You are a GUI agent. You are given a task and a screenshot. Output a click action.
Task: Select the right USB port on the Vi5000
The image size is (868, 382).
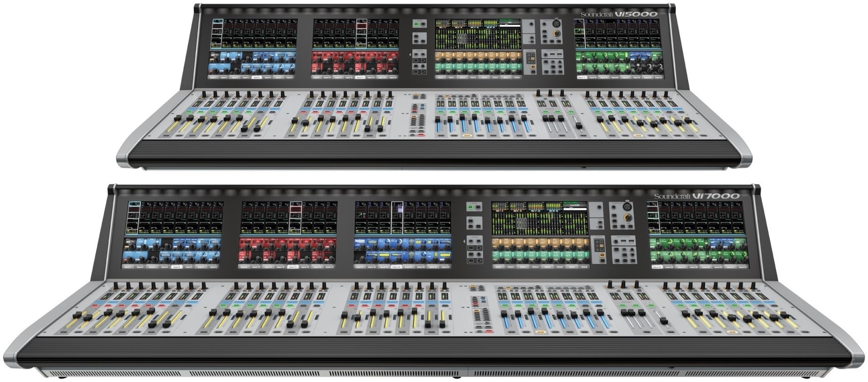[x=560, y=54]
